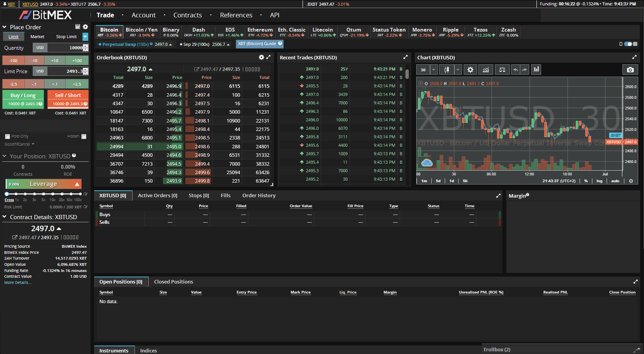The width and height of the screenshot is (644, 354).
Task: Open chart properties gear in chart toolbar
Action: point(470,70)
